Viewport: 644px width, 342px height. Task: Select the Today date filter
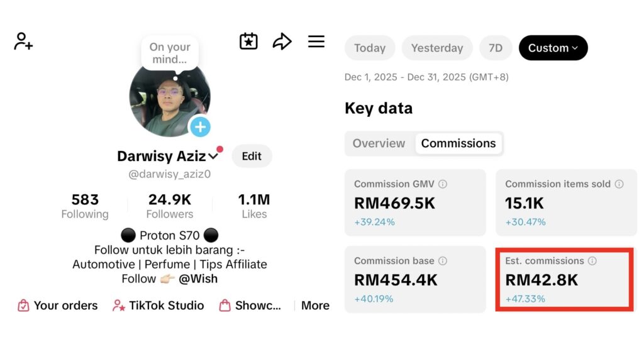[x=370, y=48]
